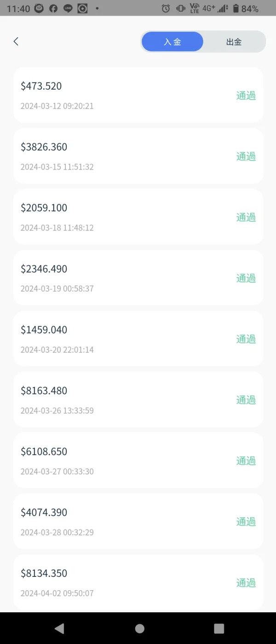276x644 pixels.
Task: Tap the LINE notification icon
Action: coord(68,8)
